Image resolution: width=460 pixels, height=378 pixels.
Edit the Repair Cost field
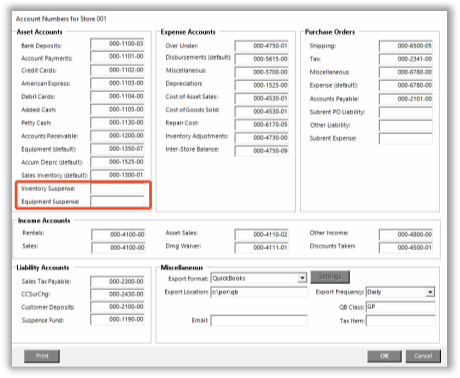click(x=262, y=125)
